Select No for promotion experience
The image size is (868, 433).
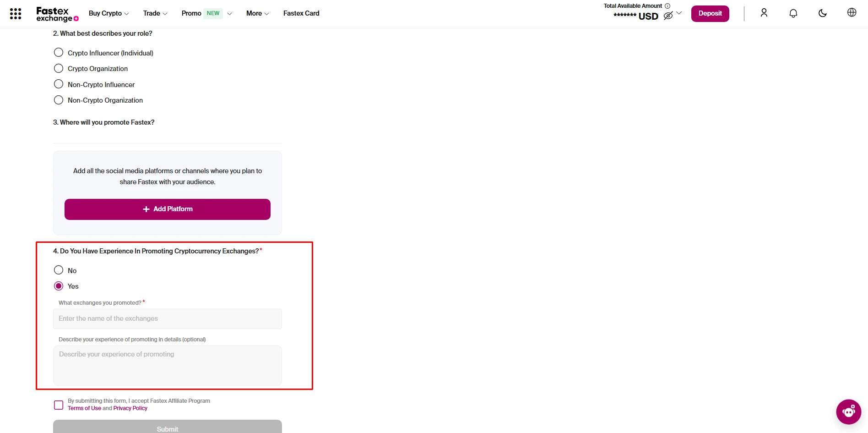click(x=59, y=270)
